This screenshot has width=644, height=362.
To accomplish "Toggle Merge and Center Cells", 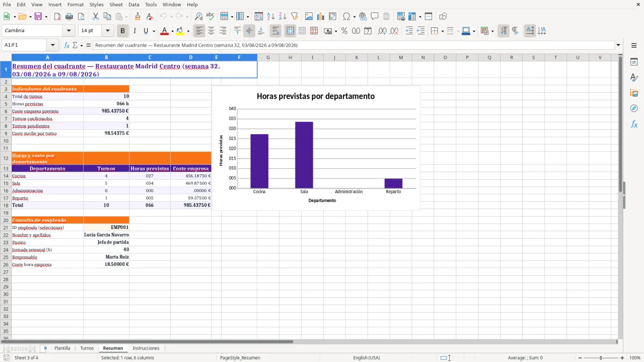I will pyautogui.click(x=290, y=31).
